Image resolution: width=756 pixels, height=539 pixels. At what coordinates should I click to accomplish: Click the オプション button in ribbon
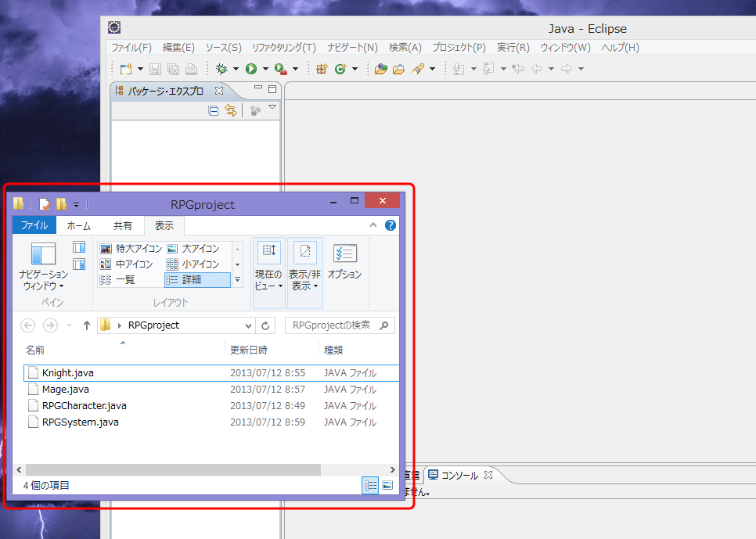pyautogui.click(x=344, y=262)
